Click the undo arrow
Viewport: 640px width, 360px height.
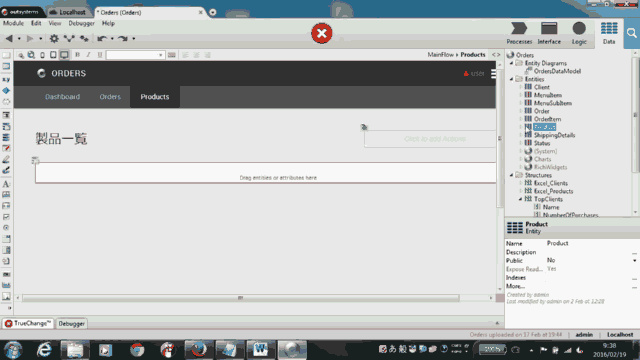pyautogui.click(x=102, y=38)
